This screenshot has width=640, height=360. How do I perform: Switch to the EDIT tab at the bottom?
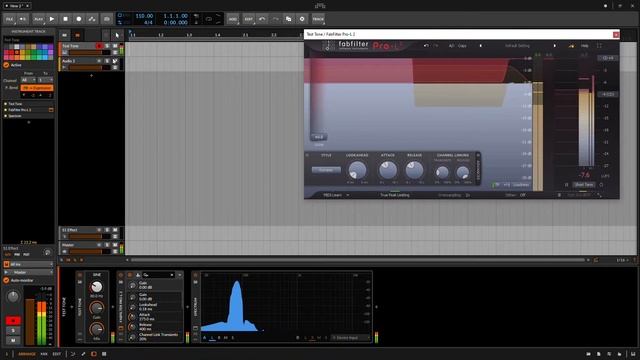pos(57,354)
